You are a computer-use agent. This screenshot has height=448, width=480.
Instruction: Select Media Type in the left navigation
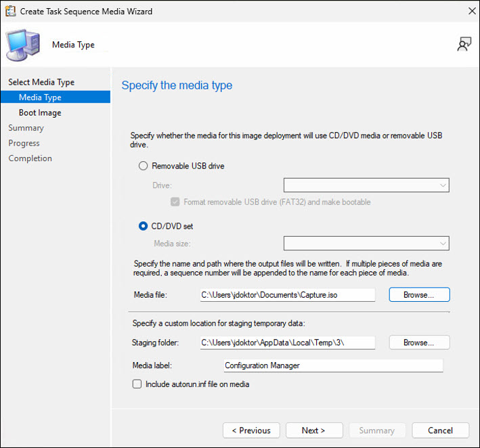pos(40,97)
